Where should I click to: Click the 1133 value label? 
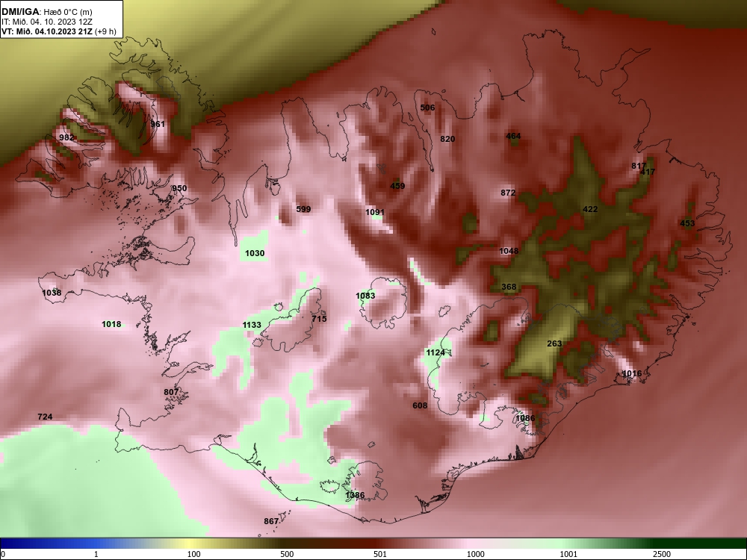[252, 325]
